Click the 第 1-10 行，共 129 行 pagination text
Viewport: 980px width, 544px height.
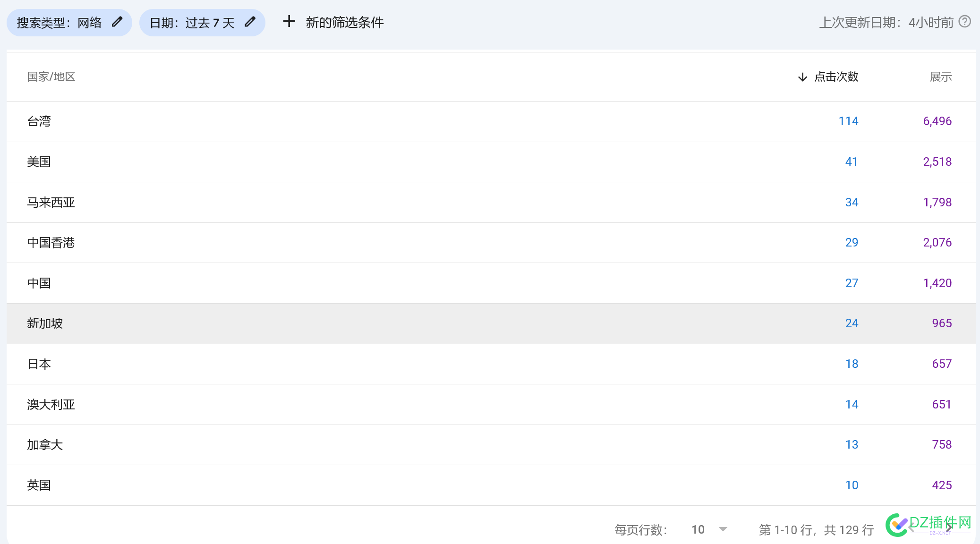coord(816,530)
